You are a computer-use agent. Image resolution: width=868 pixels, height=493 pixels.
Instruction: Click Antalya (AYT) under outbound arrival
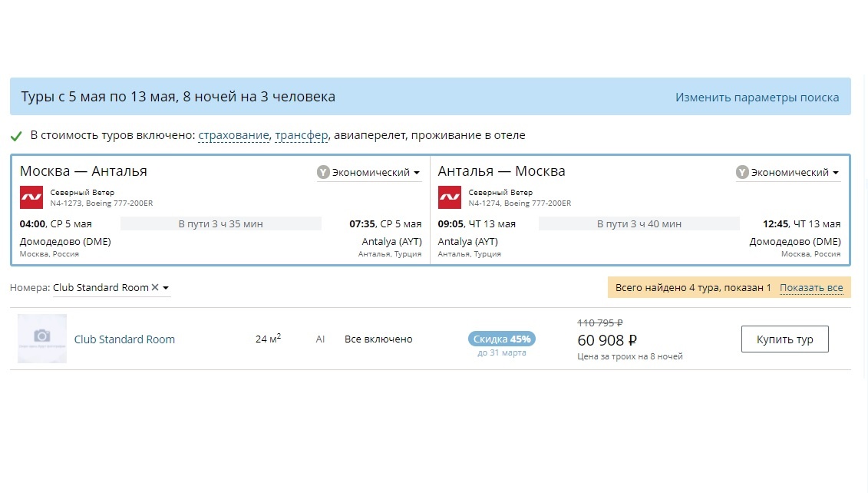392,242
